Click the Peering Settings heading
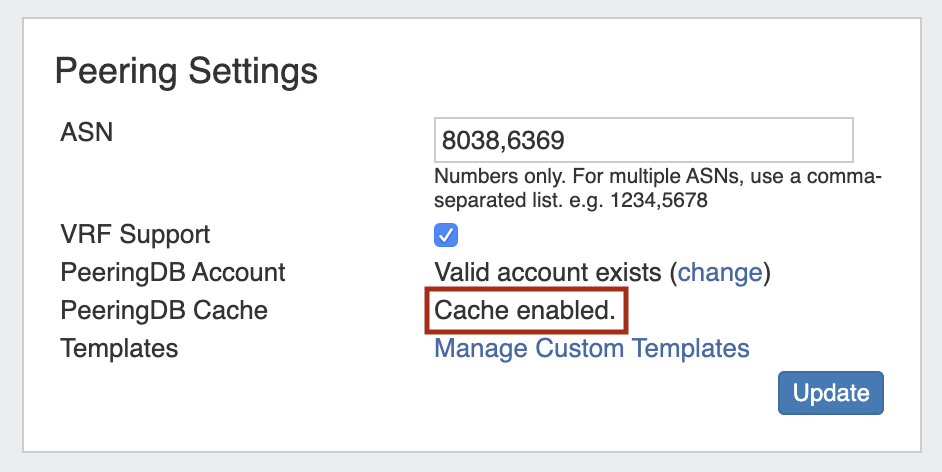942x472 pixels. coord(186,72)
